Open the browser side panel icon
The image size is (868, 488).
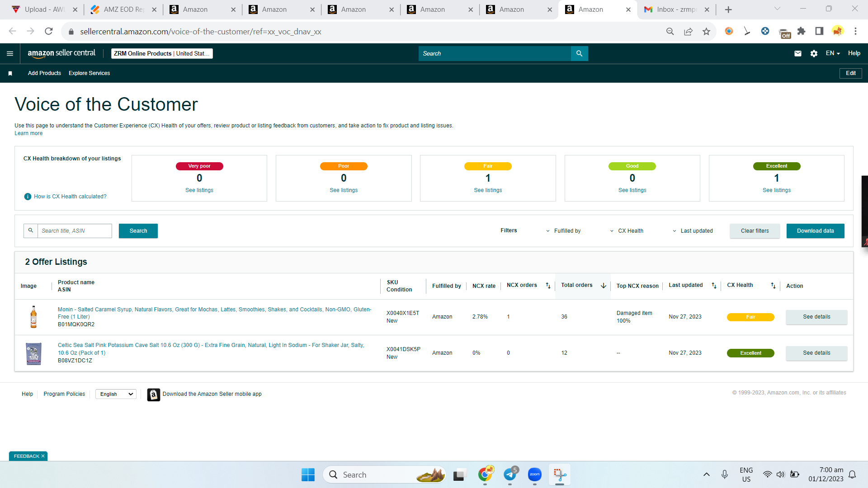pos(819,31)
